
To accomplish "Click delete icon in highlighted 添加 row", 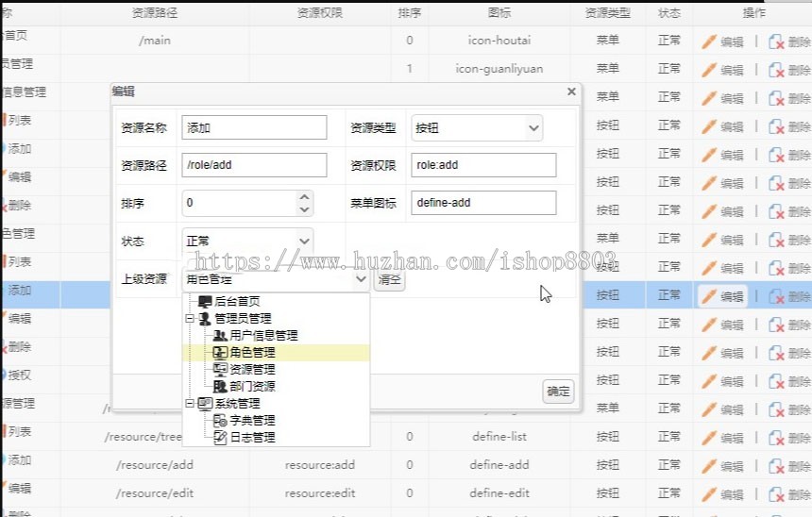I will coord(776,296).
